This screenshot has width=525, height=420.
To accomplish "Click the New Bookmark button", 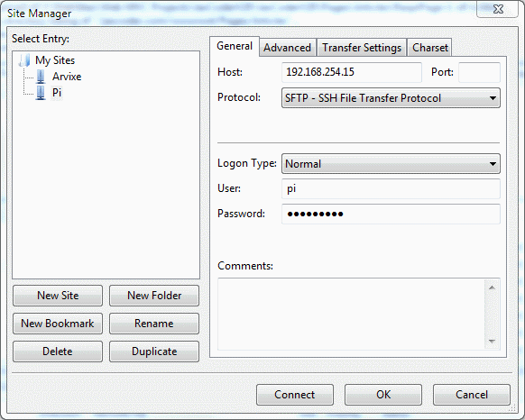I will click(58, 324).
